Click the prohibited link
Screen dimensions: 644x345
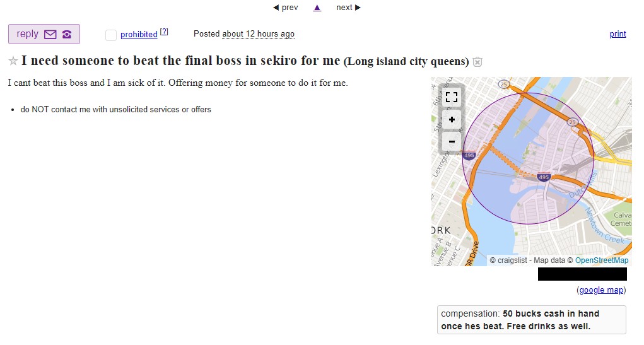point(139,35)
